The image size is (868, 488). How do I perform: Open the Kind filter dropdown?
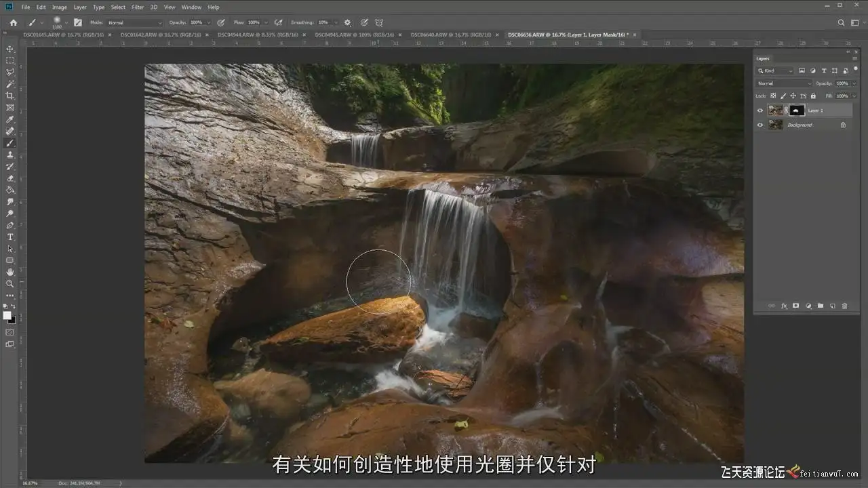(775, 70)
